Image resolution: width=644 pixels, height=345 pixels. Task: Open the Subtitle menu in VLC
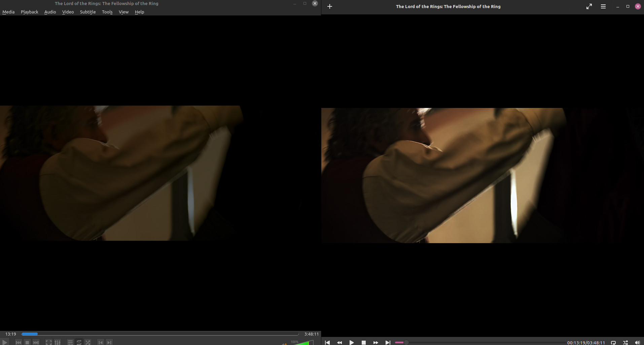coord(88,12)
